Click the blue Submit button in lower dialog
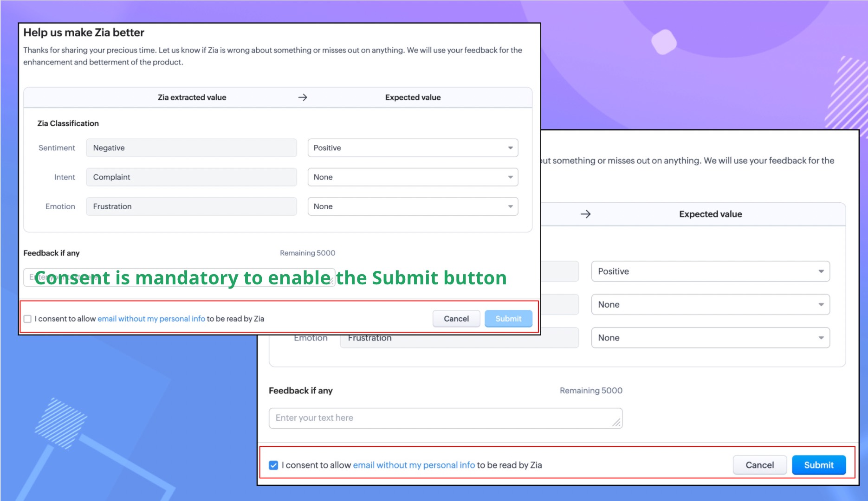This screenshot has width=868, height=501. pyautogui.click(x=819, y=465)
